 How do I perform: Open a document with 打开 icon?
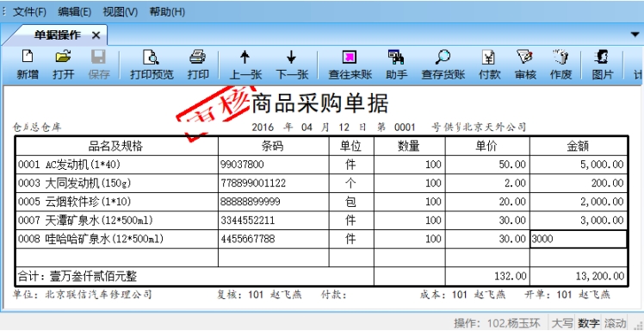click(x=64, y=65)
